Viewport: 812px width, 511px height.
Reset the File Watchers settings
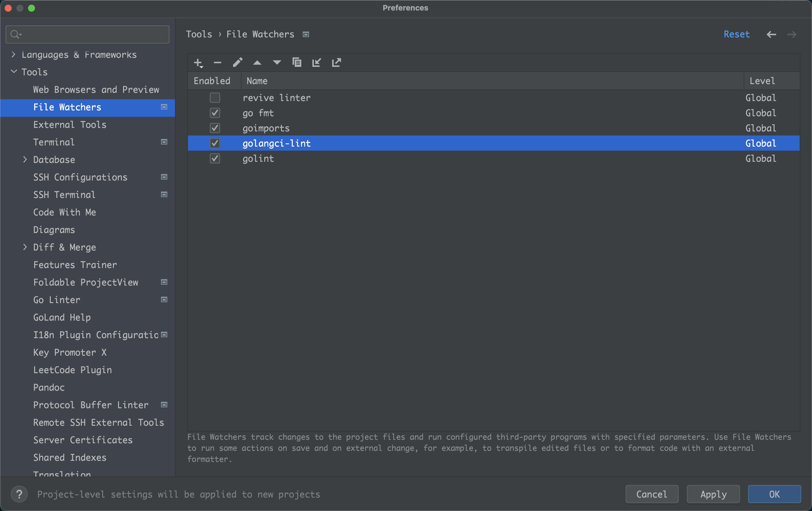(x=736, y=34)
